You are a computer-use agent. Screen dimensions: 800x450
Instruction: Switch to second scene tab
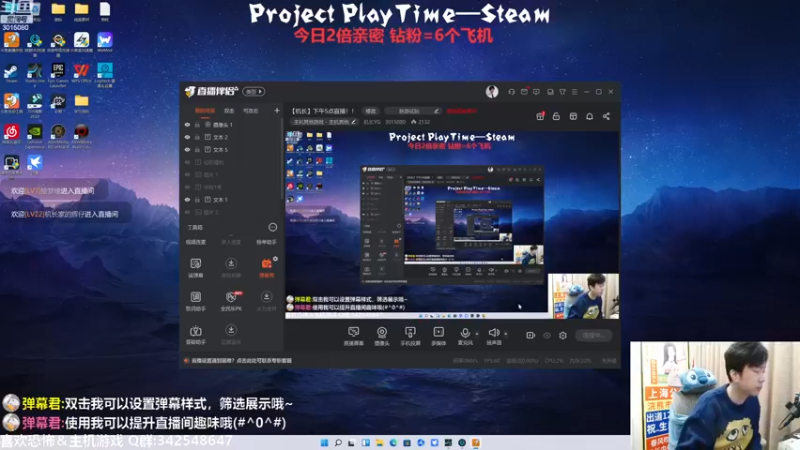[229, 111]
